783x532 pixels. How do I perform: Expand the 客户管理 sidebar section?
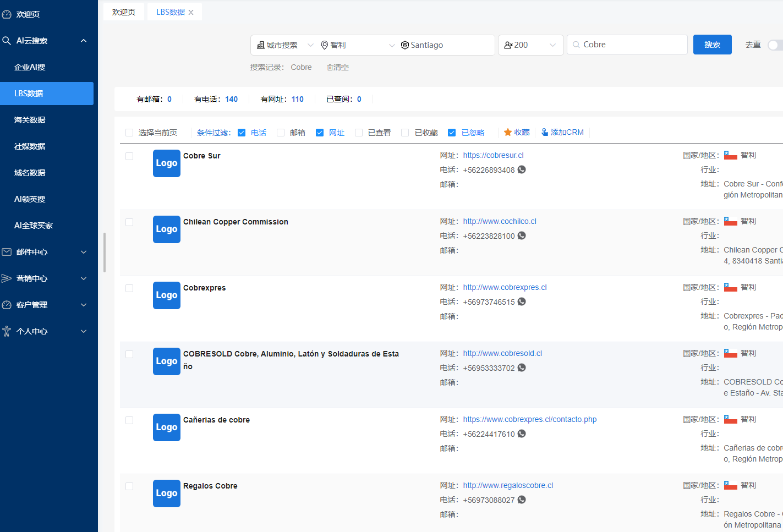click(x=84, y=305)
